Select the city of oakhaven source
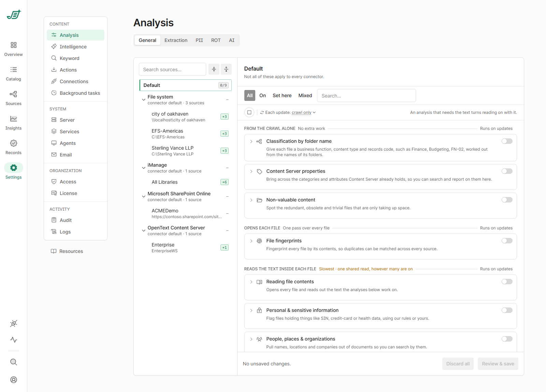Screen dimensions: 546x392 click(185, 117)
